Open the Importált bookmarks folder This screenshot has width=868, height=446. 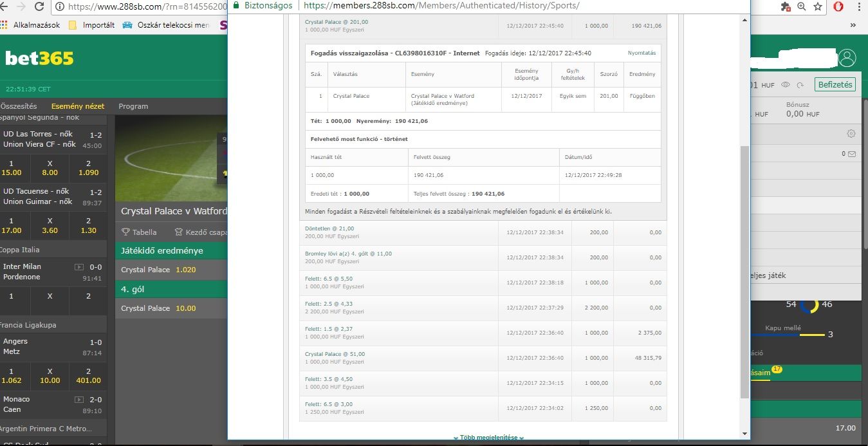click(91, 25)
